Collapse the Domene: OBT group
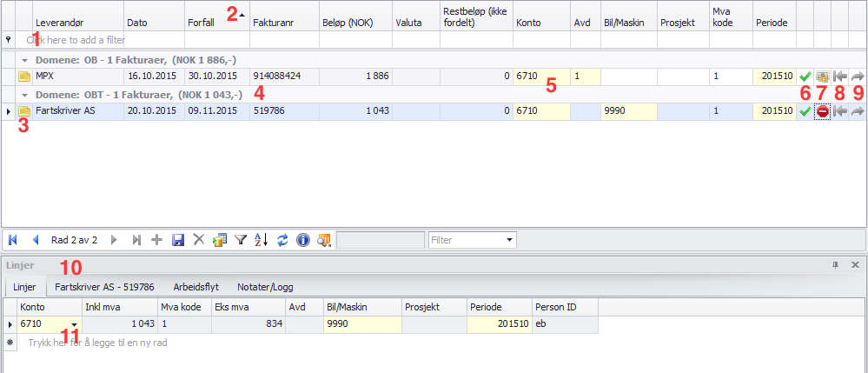The height and width of the screenshot is (373, 868). coord(25,94)
